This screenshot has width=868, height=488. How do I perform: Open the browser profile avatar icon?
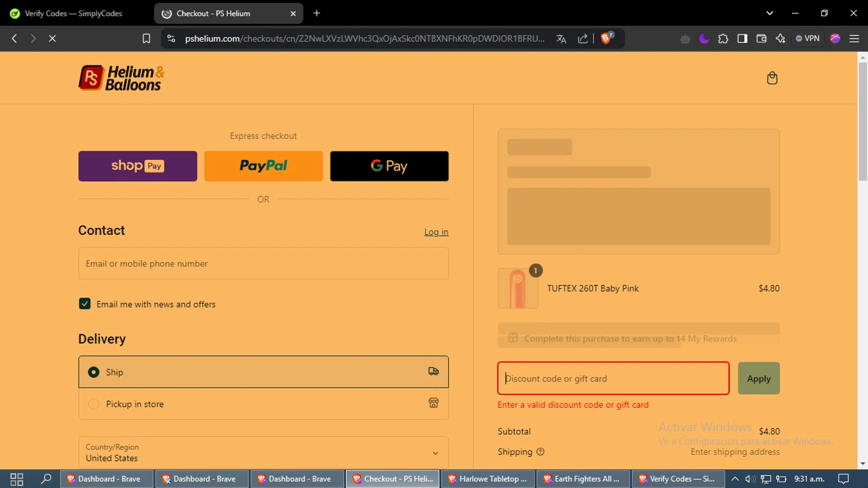point(835,38)
